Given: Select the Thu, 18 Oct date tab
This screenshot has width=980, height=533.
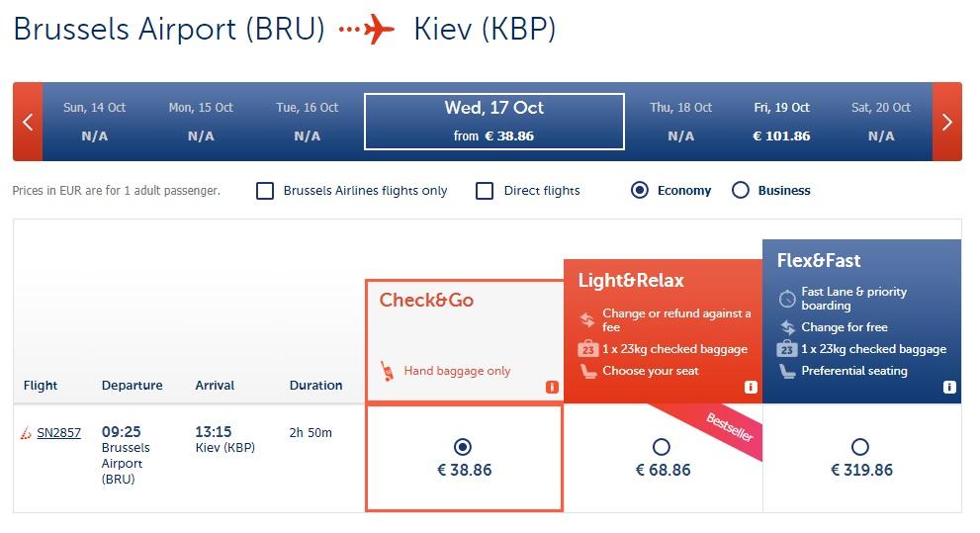Looking at the screenshot, I should click(x=681, y=122).
